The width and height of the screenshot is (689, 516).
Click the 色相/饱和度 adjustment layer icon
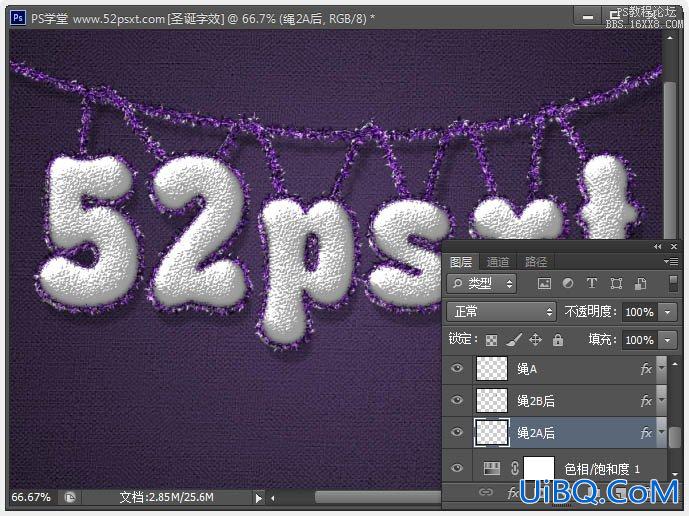(x=492, y=468)
